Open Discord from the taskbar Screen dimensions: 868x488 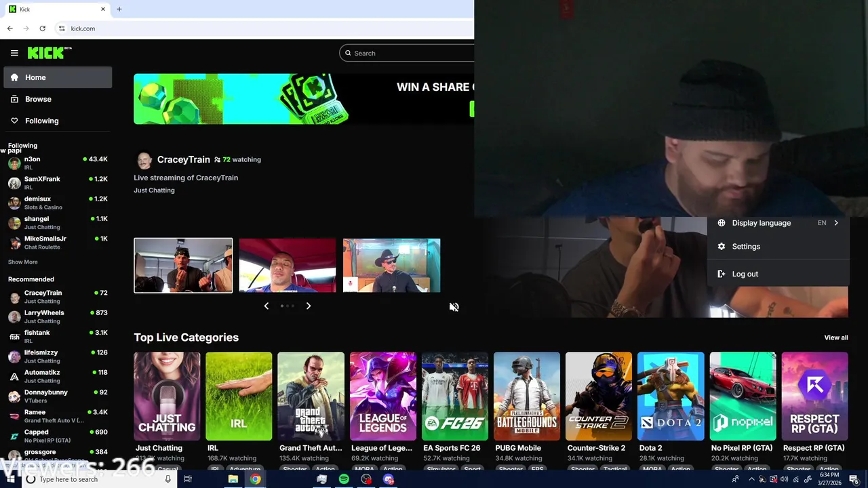389,479
